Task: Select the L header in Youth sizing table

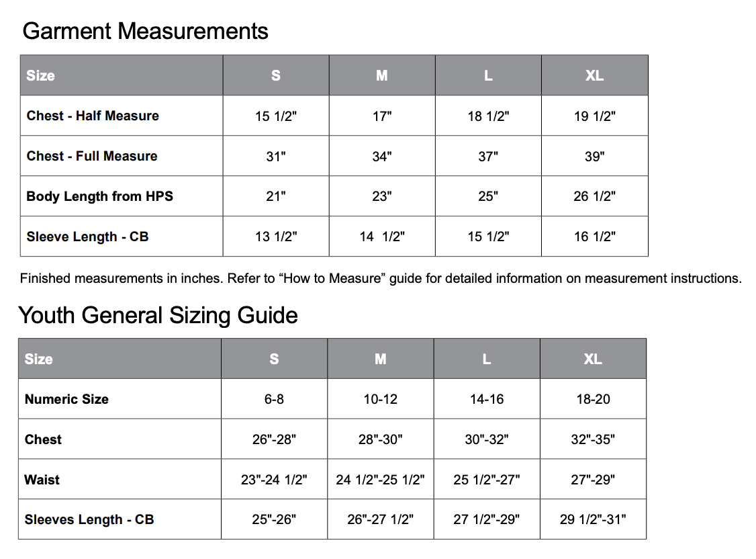Action: 487,359
